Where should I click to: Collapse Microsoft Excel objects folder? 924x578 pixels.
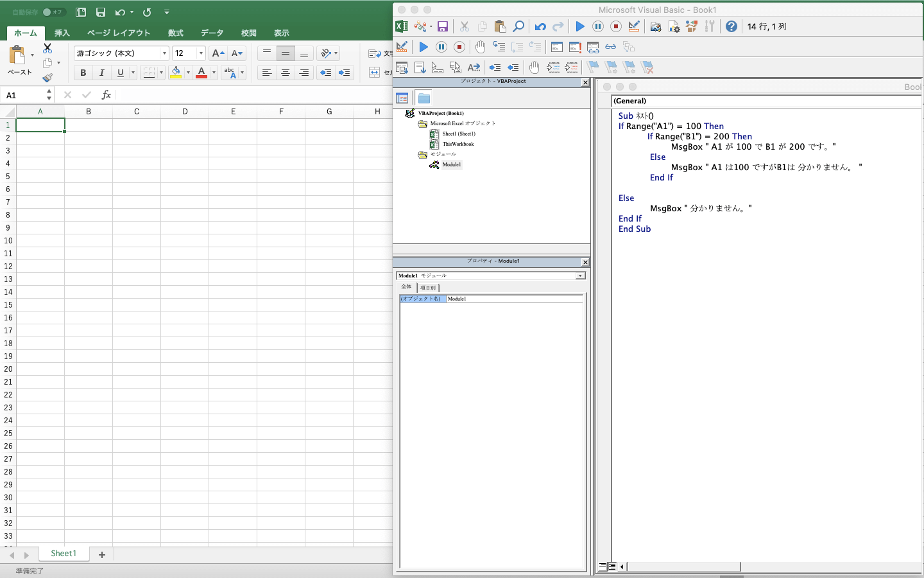pos(422,124)
